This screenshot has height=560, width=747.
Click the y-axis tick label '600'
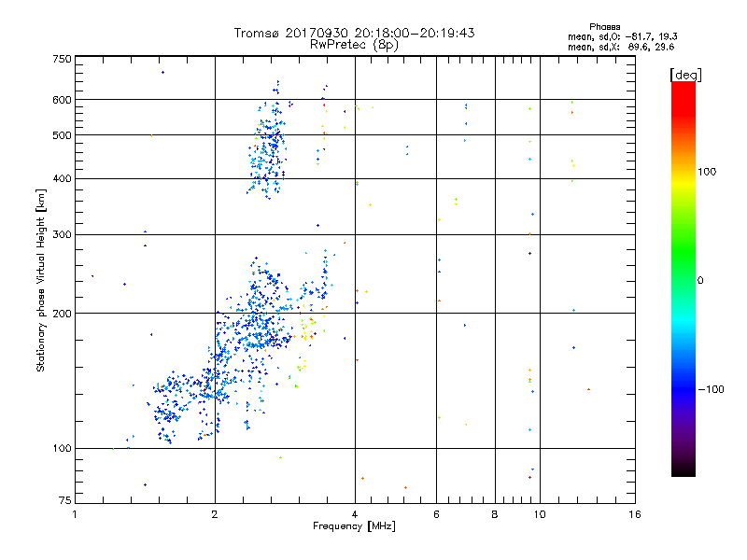(62, 100)
